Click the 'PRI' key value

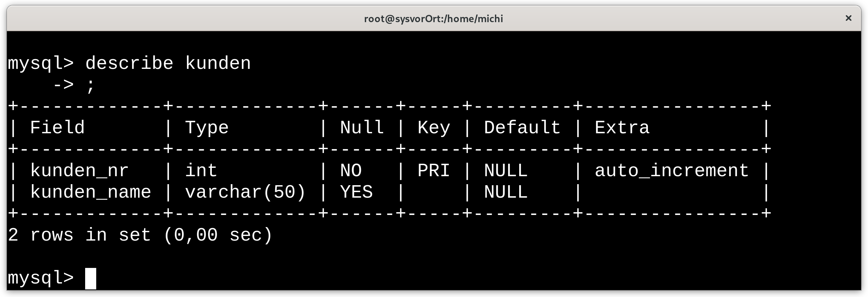pyautogui.click(x=434, y=171)
